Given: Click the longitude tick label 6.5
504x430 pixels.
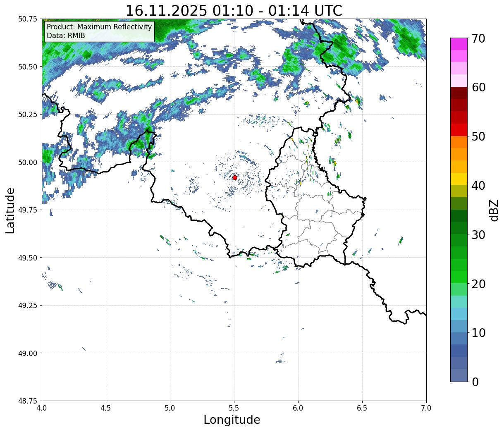Looking at the screenshot, I should 362,408.
